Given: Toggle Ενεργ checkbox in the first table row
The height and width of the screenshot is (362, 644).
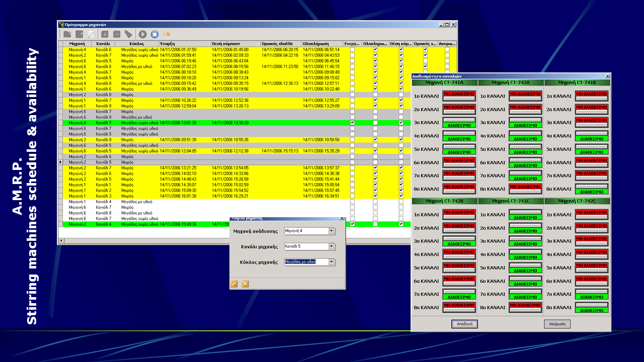Looking at the screenshot, I should 352,50.
